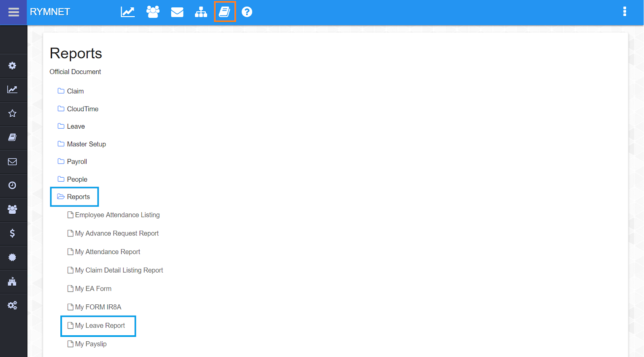
Task: Click the dollar sign sidebar icon
Action: point(12,233)
